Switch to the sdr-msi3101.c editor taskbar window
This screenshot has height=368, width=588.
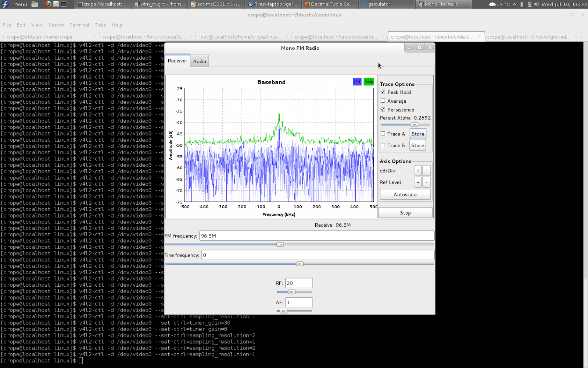coord(216,4)
